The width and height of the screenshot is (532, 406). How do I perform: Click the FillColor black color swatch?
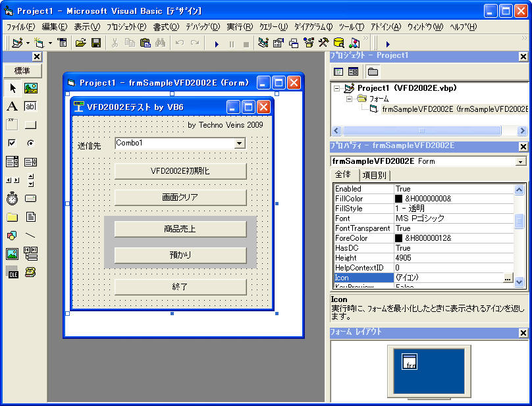tap(398, 199)
